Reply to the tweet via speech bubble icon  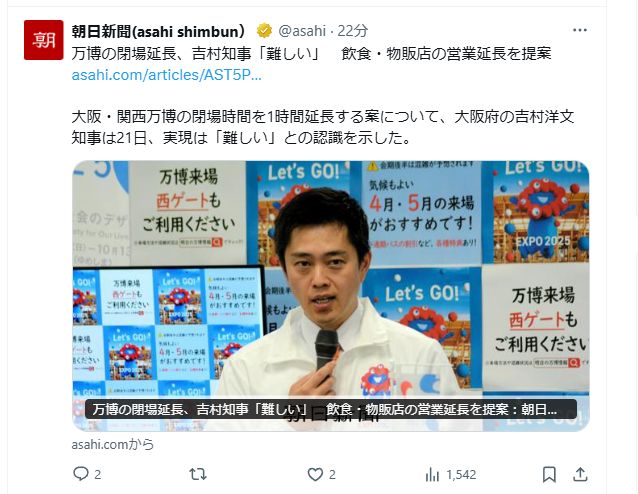(81, 474)
